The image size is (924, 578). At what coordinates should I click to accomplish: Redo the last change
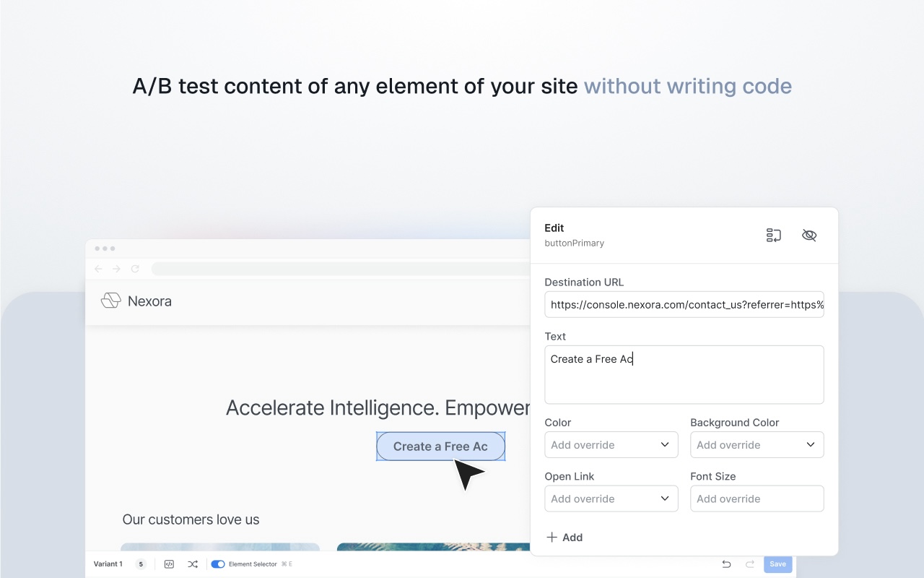tap(750, 564)
